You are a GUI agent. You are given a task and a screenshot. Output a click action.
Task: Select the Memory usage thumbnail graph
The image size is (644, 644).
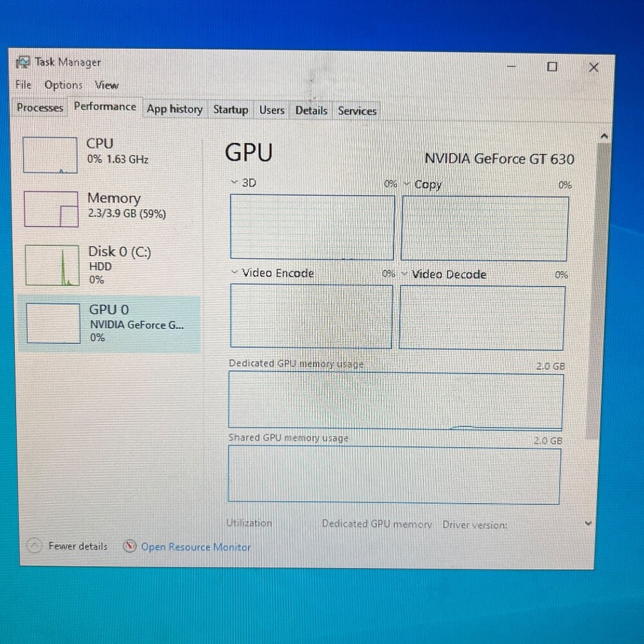tap(52, 209)
